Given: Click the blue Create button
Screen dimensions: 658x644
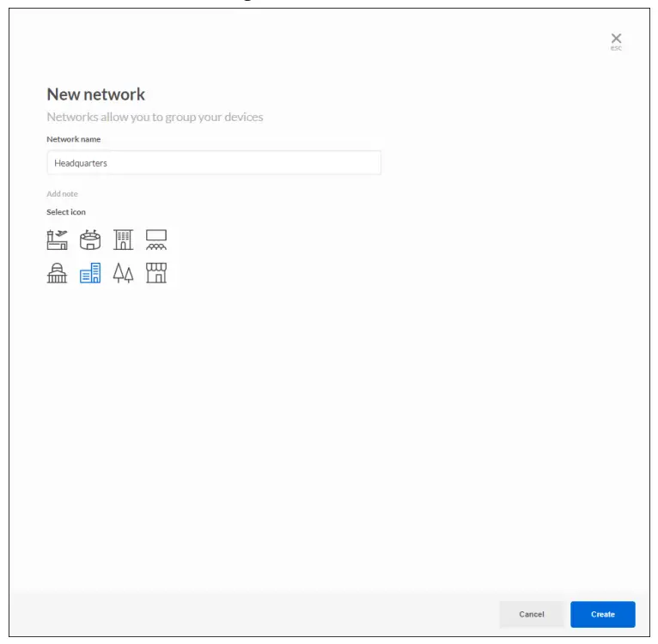Looking at the screenshot, I should (602, 614).
